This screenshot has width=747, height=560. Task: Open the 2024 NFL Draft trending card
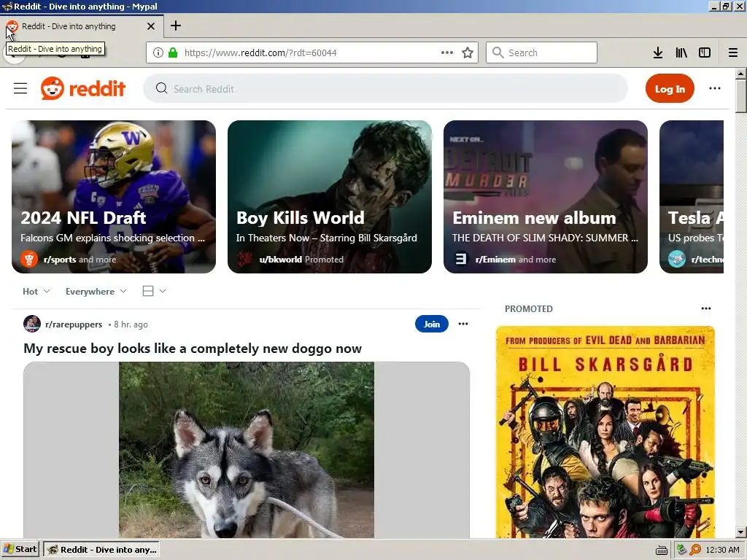(114, 197)
